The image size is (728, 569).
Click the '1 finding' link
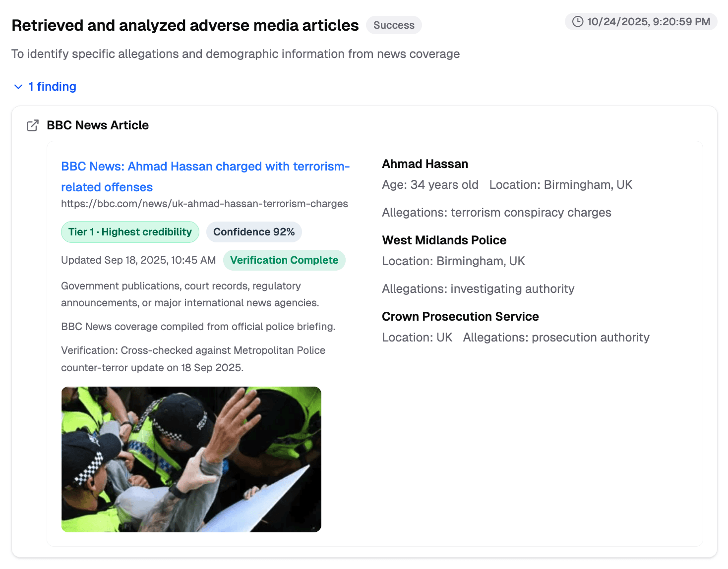point(53,87)
